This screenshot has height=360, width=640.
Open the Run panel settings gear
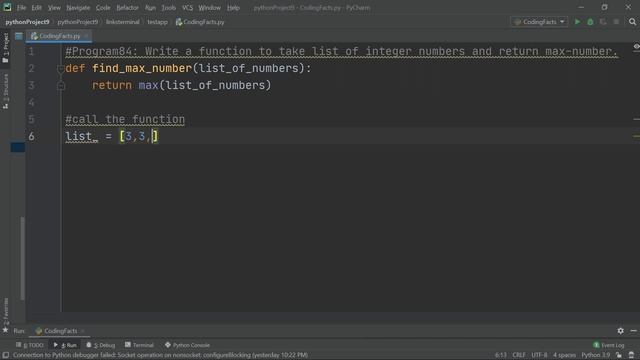coord(620,331)
